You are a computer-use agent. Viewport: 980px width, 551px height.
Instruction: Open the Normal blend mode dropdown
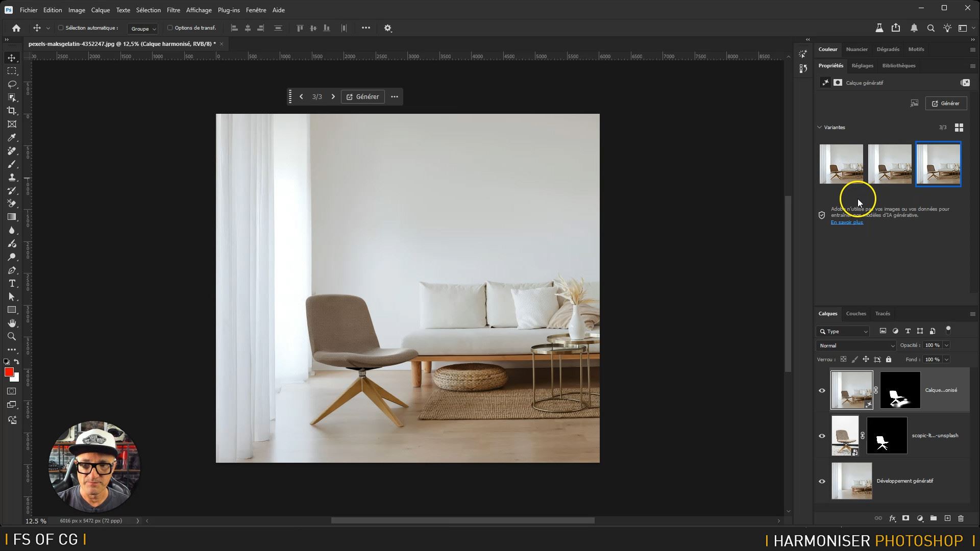click(x=856, y=346)
